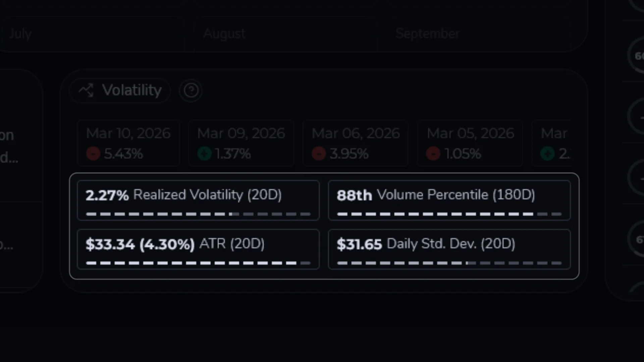Click the red decline badge on Mar 05 card
The width and height of the screenshot is (644, 362).
click(433, 154)
